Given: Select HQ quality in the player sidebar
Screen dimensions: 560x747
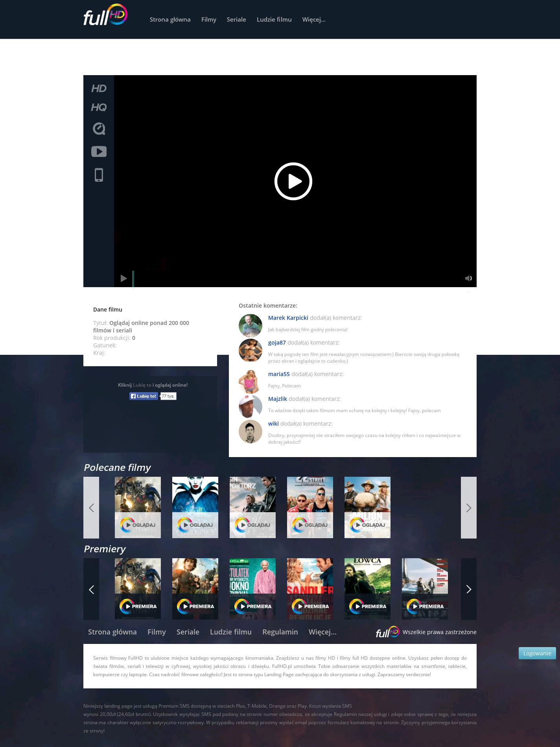Looking at the screenshot, I should click(99, 107).
